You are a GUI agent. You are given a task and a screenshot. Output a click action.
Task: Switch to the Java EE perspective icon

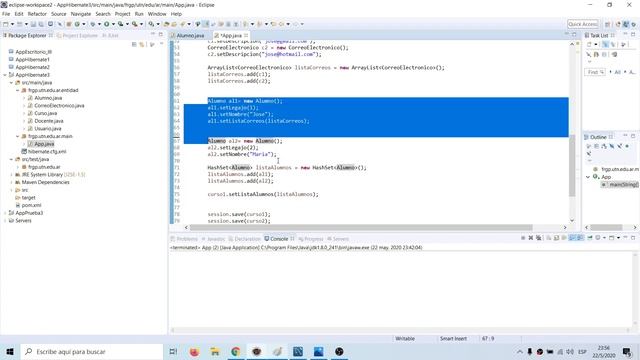[618, 24]
